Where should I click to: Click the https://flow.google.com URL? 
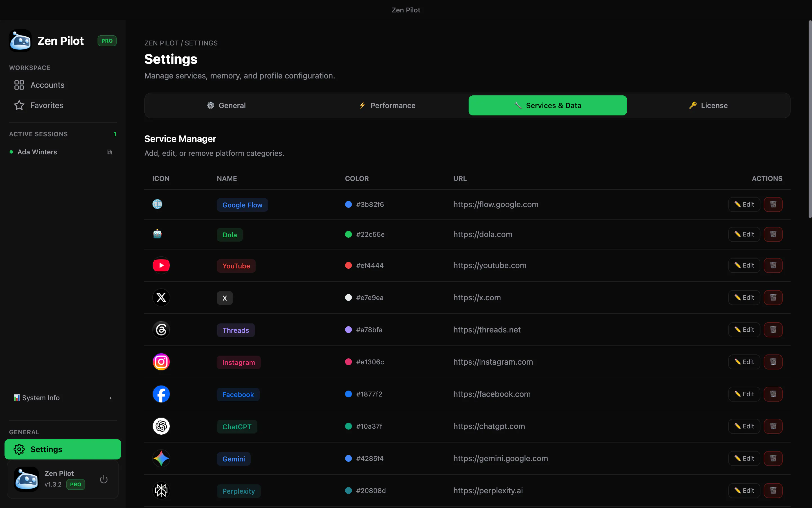tap(496, 204)
